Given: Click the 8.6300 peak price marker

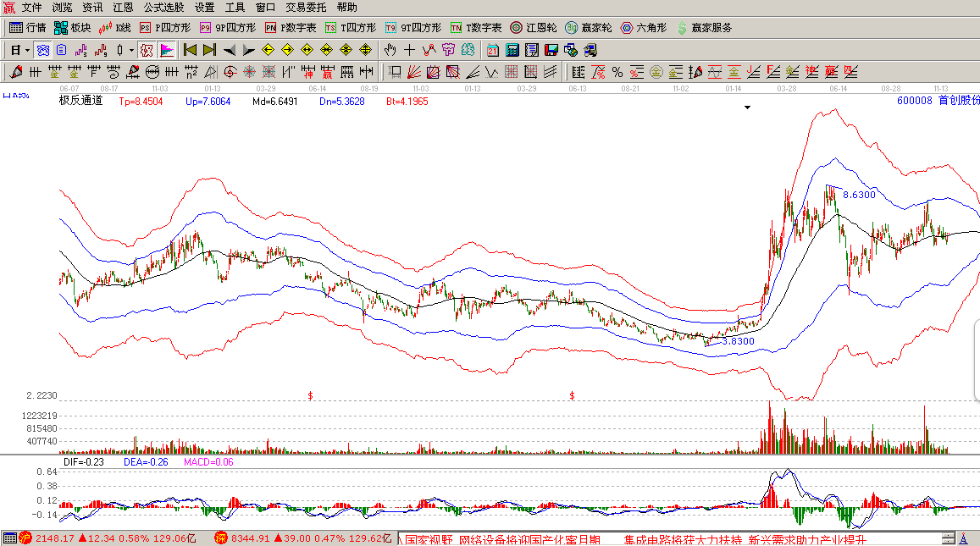Looking at the screenshot, I should click(x=858, y=195).
